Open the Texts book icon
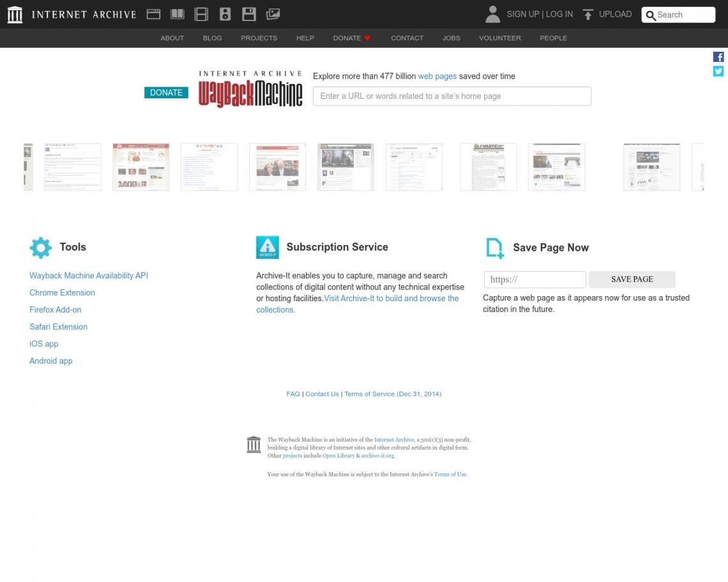728x582 pixels. coord(178,15)
